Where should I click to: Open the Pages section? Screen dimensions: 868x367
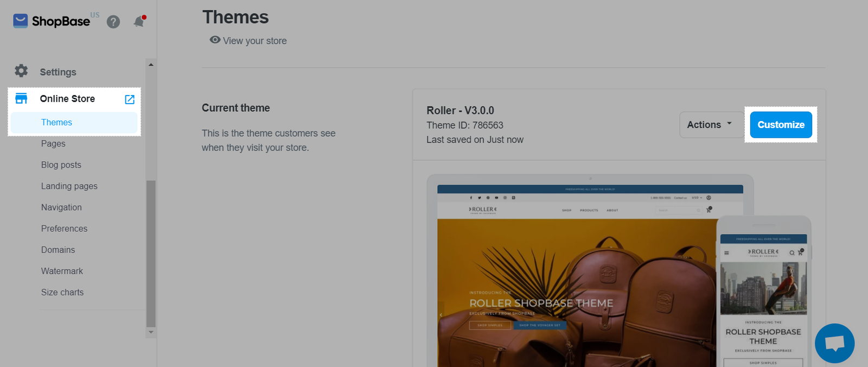point(53,144)
